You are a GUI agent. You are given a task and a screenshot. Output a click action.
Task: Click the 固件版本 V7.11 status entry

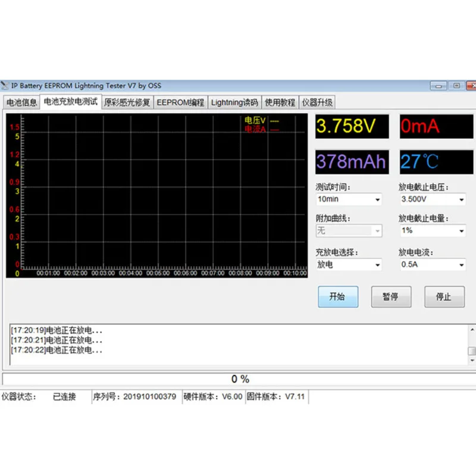coord(275,396)
